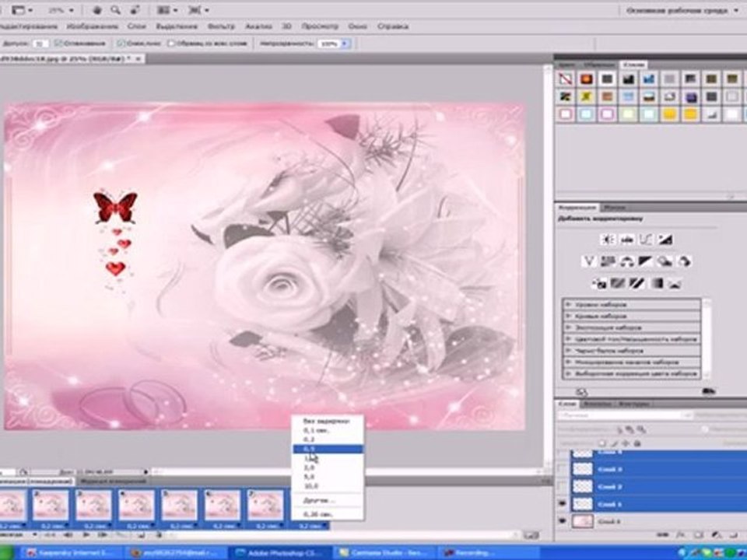Add a Posterize adjustment layer
The image size is (747, 560).
(x=618, y=284)
